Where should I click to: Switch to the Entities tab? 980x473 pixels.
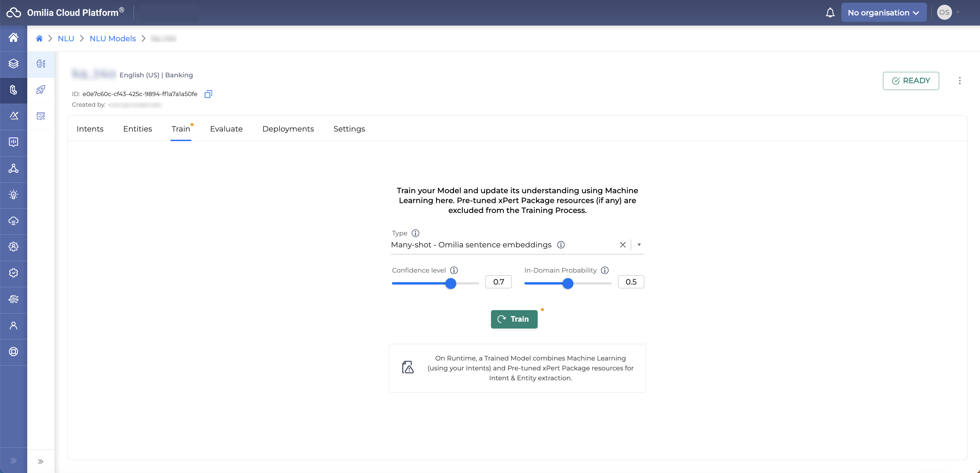tap(137, 129)
